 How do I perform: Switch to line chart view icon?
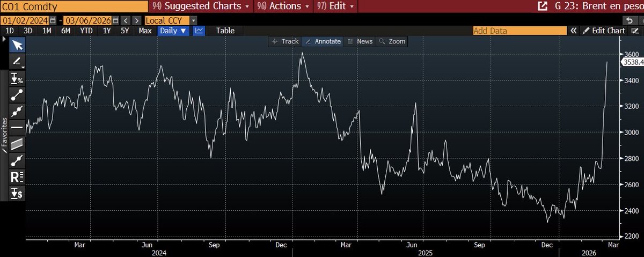point(199,31)
